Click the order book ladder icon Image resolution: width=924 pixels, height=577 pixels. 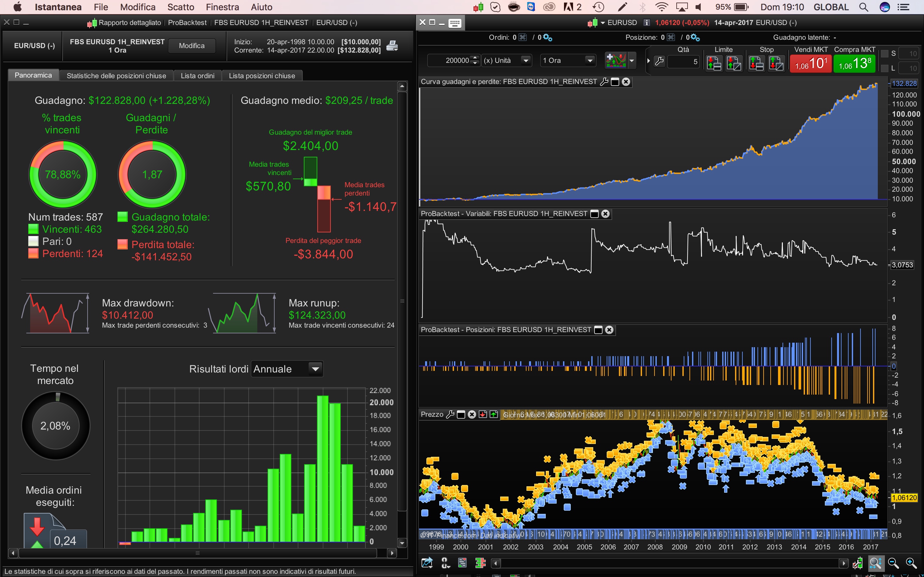[x=480, y=563]
